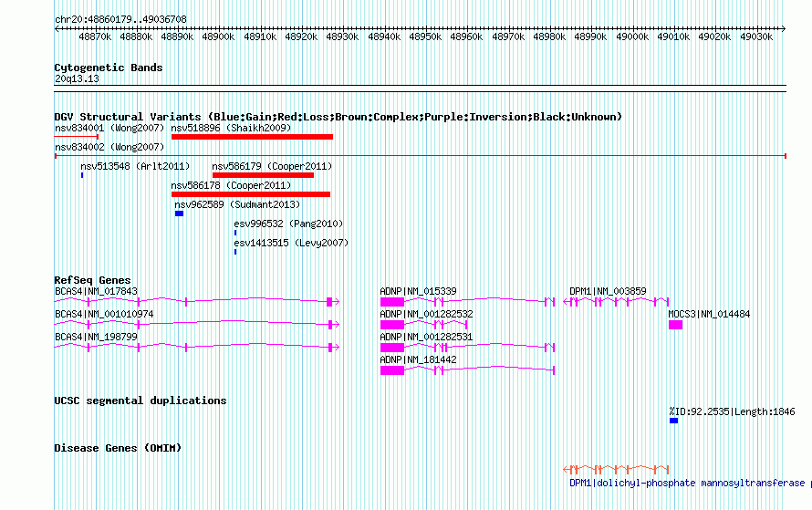
Task: Click the nsv962589 (Sudmant2013) variant label
Action: (237, 204)
